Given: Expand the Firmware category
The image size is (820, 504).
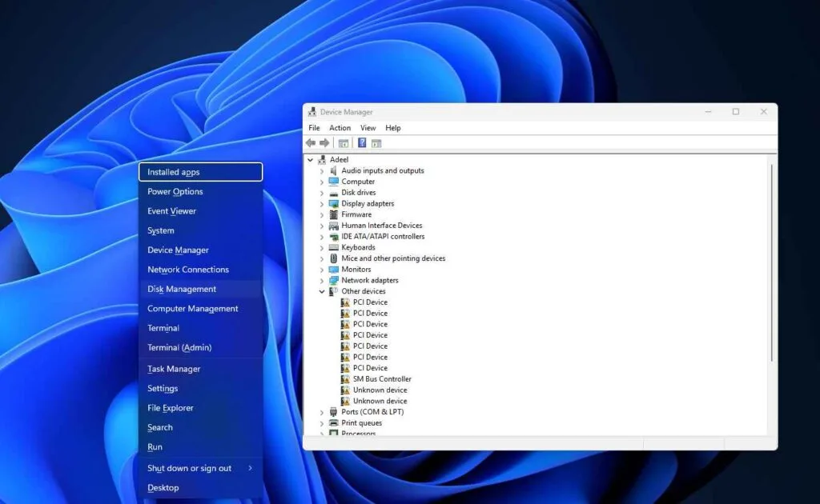Looking at the screenshot, I should tap(322, 214).
